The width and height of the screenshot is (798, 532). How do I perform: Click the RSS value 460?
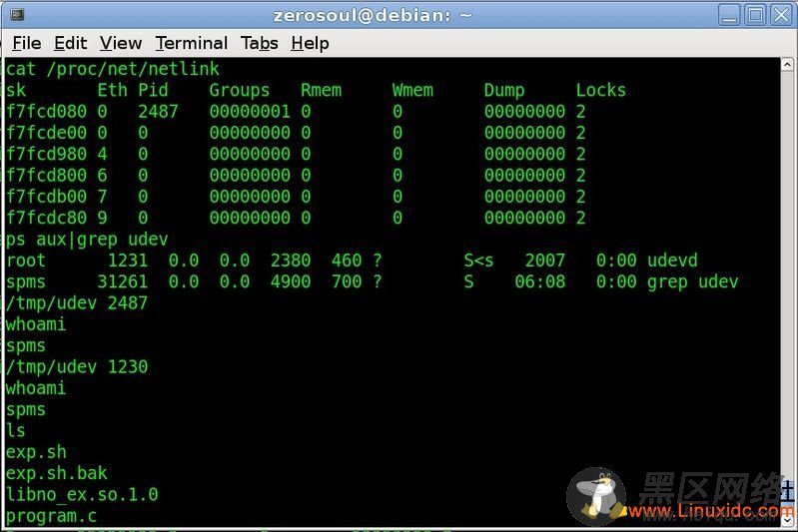click(x=347, y=261)
